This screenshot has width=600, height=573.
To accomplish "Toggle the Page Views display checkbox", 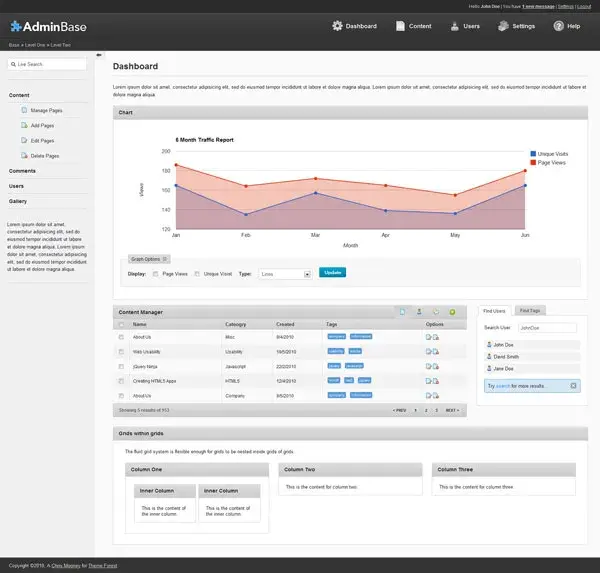I will (155, 274).
